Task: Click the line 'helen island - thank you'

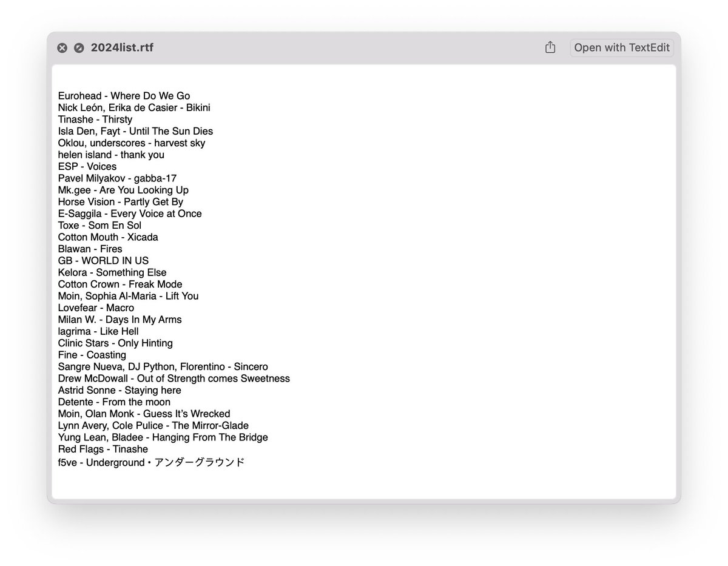Action: click(x=111, y=155)
